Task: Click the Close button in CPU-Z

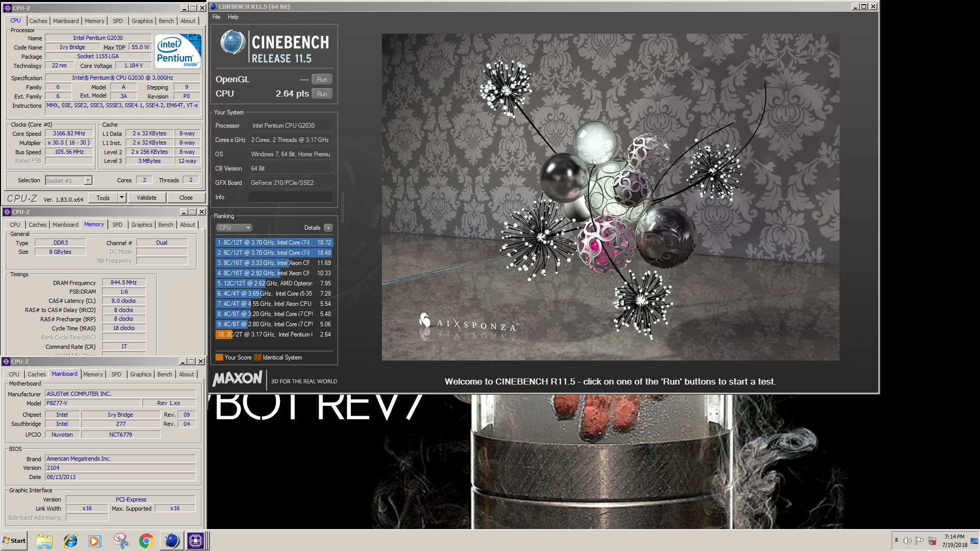Action: [x=186, y=198]
